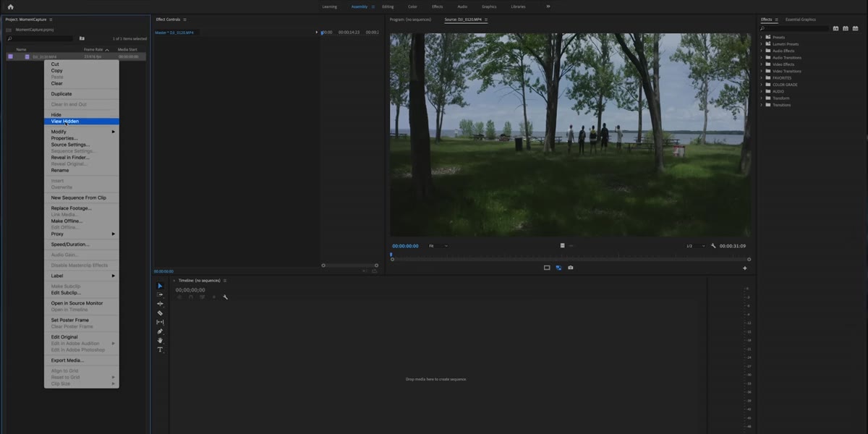Expand the Video Transitions folder
868x434 pixels.
(x=761, y=71)
